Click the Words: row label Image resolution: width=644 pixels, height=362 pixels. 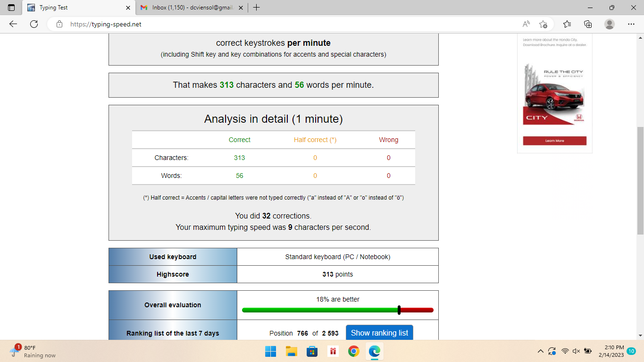tap(171, 176)
